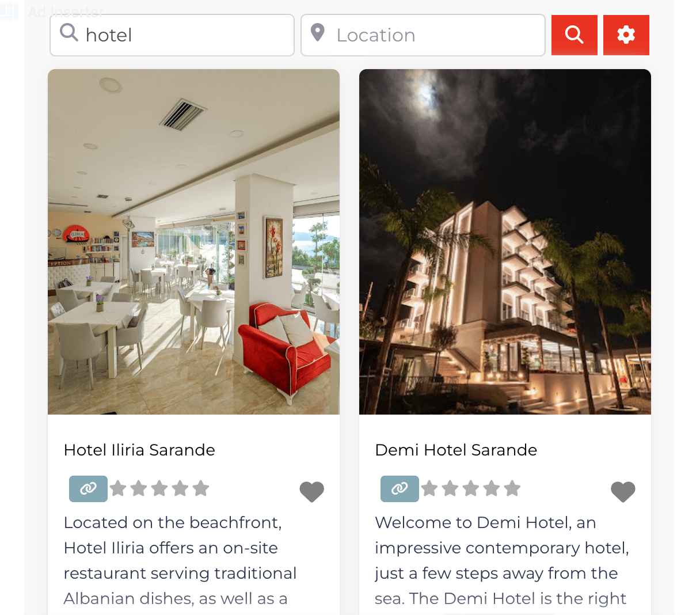Viewport: 700px width, 615px height.
Task: Rate Hotel Iliria Sarande five stars
Action: pos(201,489)
